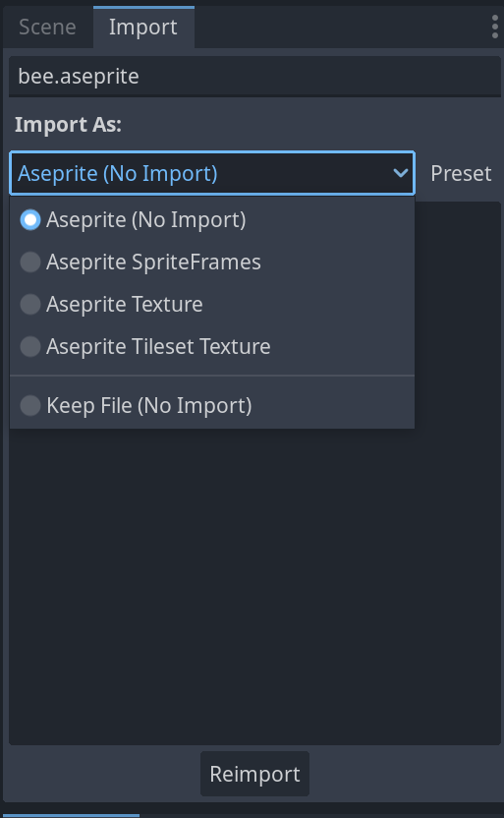This screenshot has height=818, width=504.
Task: Collapse the Import As combo box
Action: click(x=212, y=173)
